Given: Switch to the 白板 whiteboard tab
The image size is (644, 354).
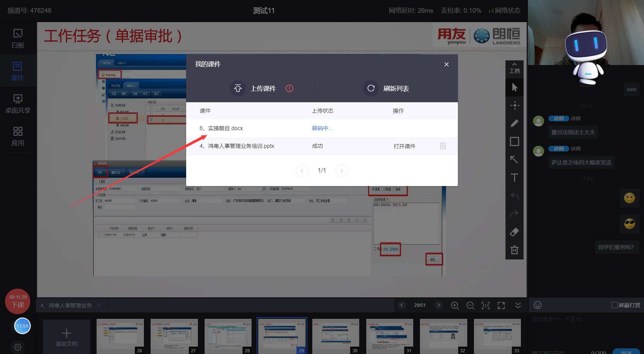Looking at the screenshot, I should click(18, 39).
